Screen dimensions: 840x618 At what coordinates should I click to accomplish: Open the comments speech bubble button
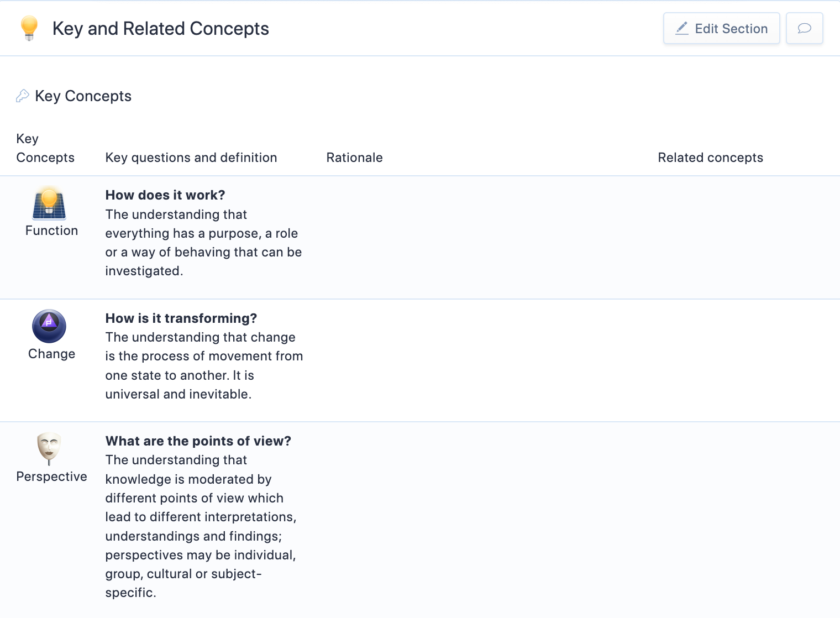(x=804, y=29)
